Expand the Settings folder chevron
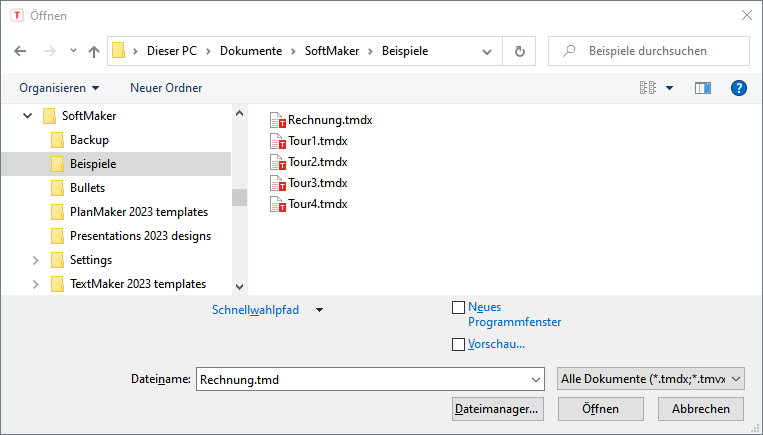Screen dimensions: 763x435 coord(36,260)
